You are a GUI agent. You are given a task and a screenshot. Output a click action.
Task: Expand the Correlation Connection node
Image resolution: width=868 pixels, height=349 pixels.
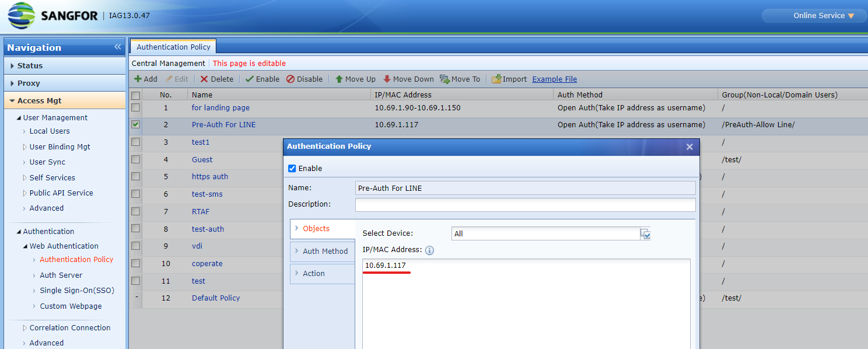[x=24, y=328]
